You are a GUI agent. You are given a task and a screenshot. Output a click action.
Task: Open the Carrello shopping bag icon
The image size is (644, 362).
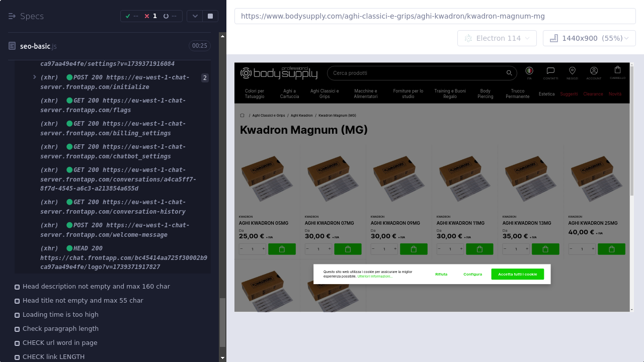click(617, 71)
